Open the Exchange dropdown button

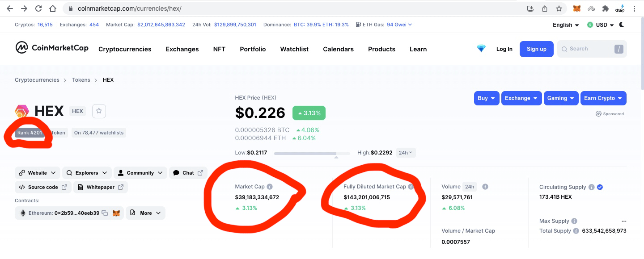tap(521, 98)
